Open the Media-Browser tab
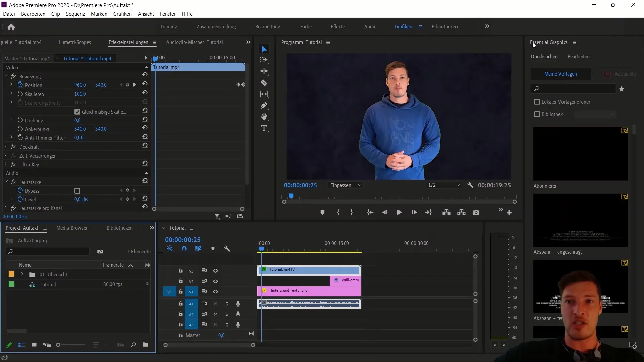644x362 pixels. pyautogui.click(x=72, y=228)
